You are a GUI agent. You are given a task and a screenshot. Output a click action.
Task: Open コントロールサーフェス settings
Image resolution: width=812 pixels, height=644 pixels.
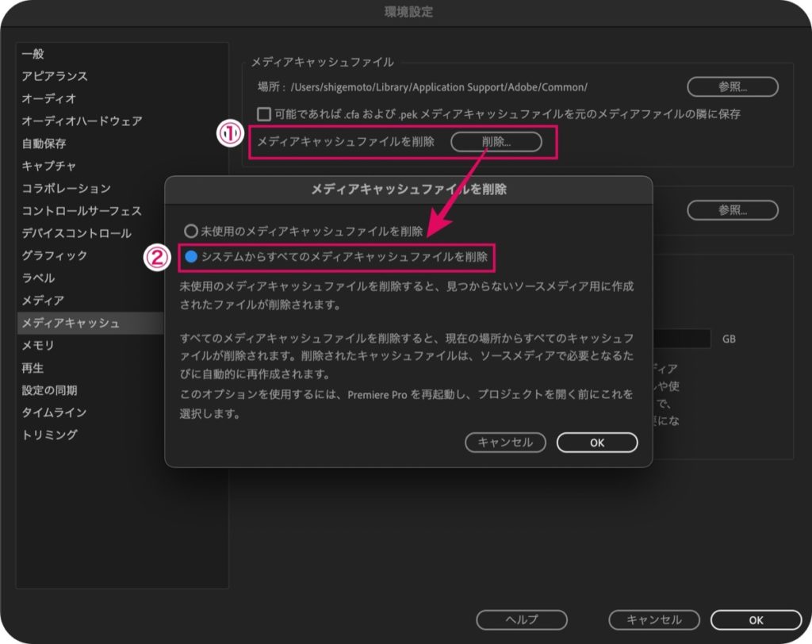click(x=82, y=211)
